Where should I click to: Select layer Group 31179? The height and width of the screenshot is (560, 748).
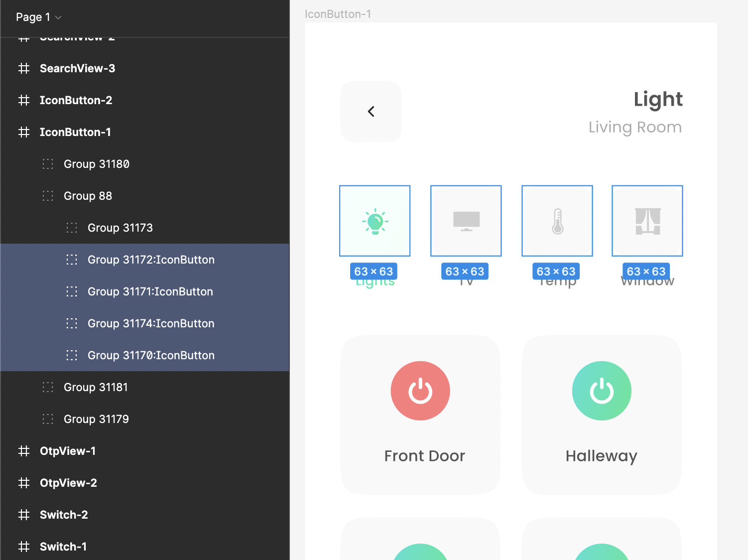(145, 419)
